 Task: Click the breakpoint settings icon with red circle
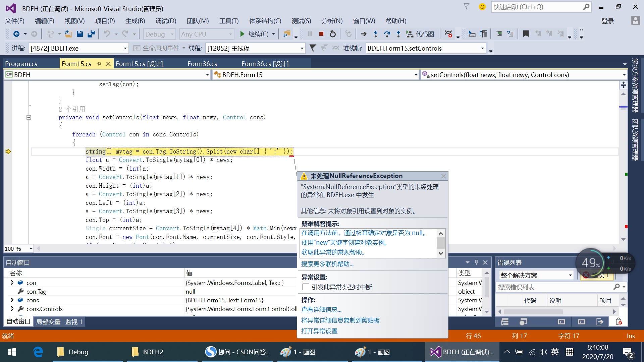coord(448,34)
